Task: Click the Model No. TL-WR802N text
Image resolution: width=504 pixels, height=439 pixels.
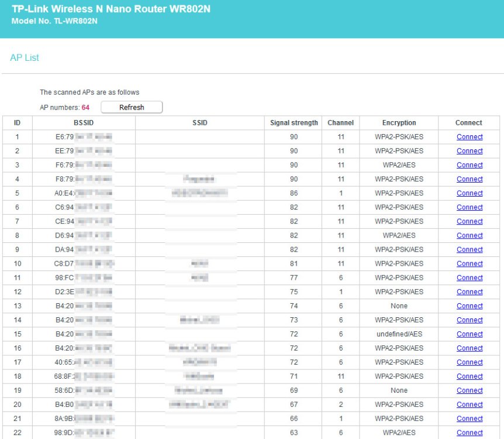Action: coord(54,21)
